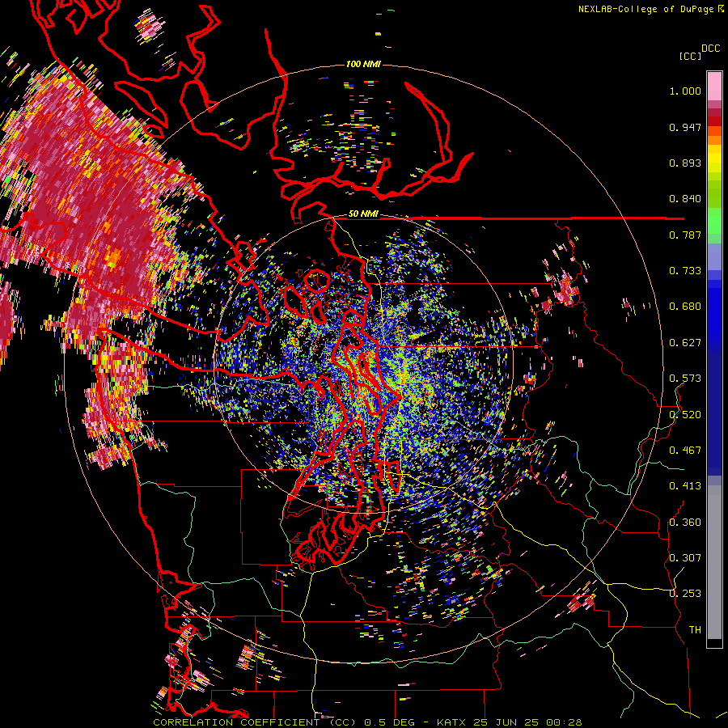The height and width of the screenshot is (728, 728).
Task: Click the 00:28 timestamp
Action: [562, 722]
